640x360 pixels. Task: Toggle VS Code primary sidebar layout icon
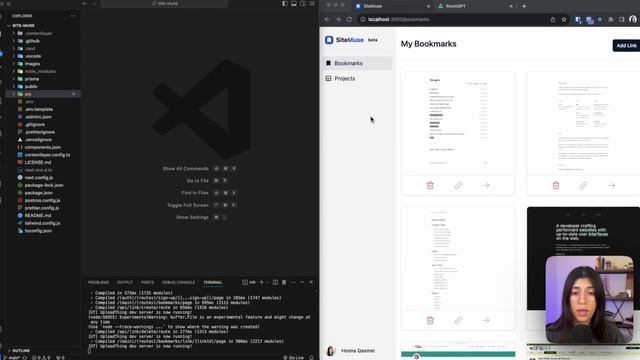tap(285, 3)
